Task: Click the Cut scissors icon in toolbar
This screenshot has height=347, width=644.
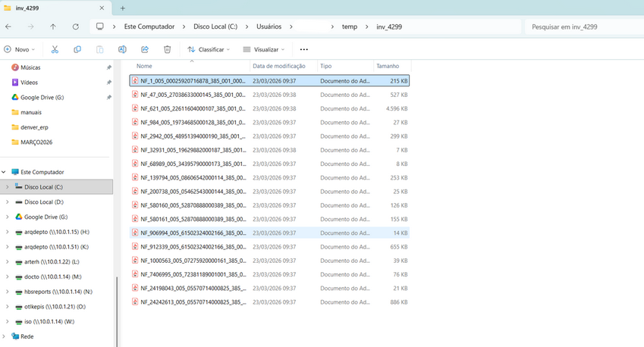Action: point(55,49)
